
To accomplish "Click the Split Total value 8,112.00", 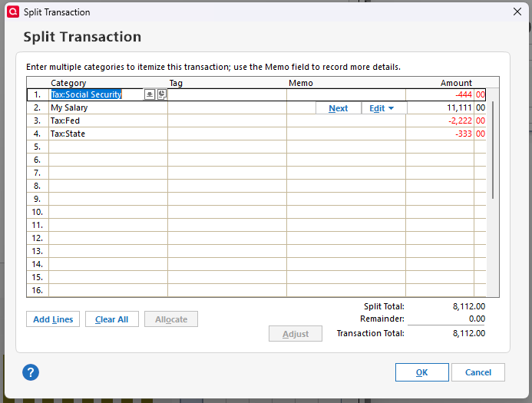I will pos(469,306).
